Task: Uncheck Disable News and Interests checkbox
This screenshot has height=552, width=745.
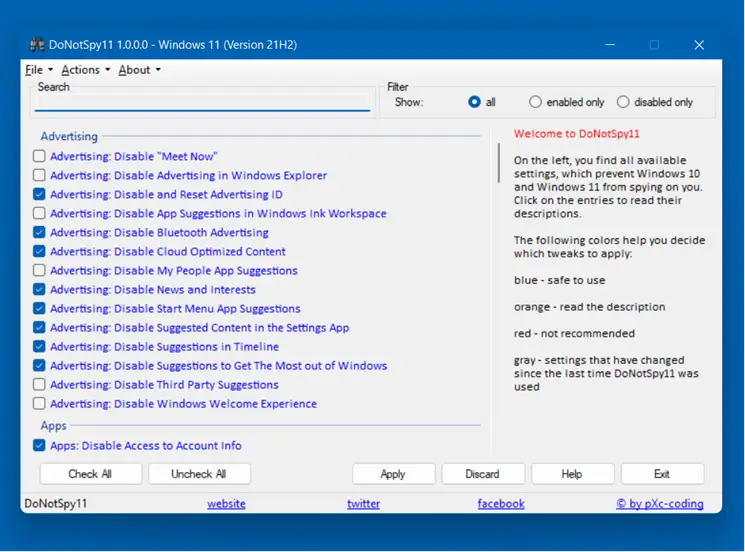Action: pos(39,289)
